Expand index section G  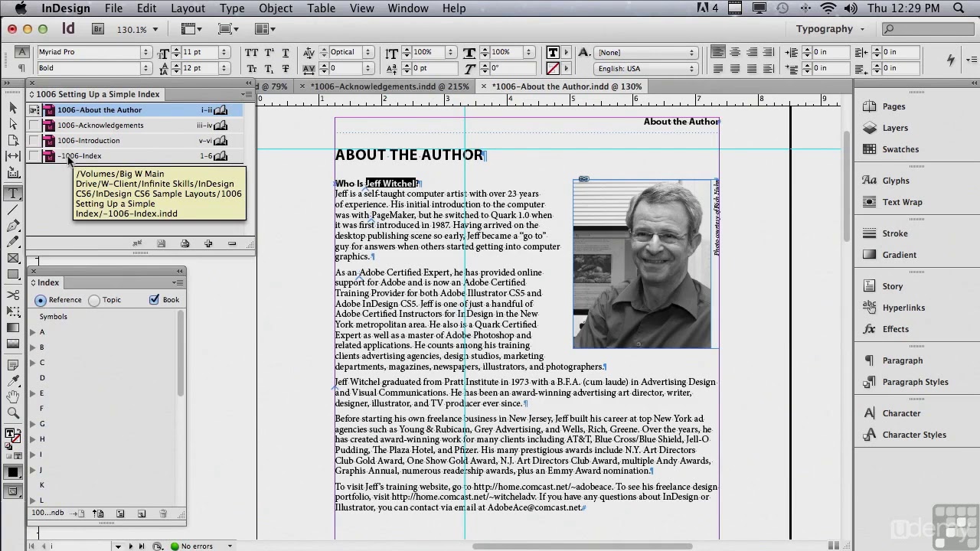pos(33,424)
